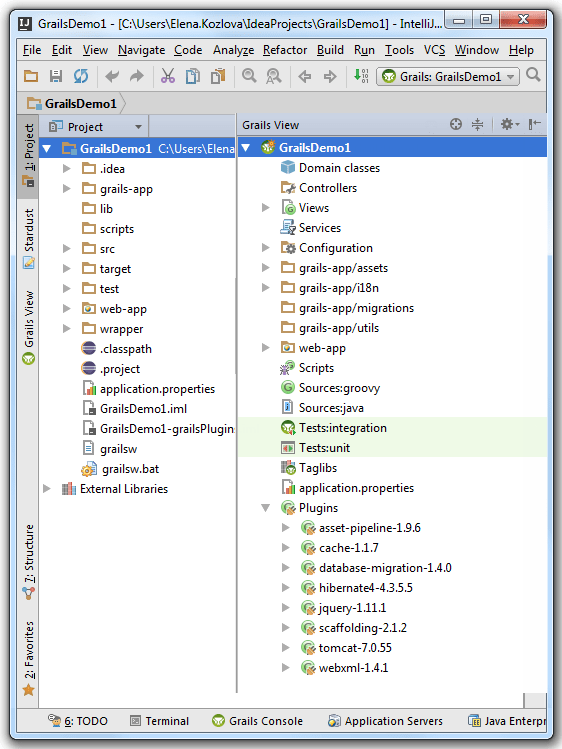Open the Navigate menu
The height and width of the screenshot is (749, 562).
(x=141, y=50)
